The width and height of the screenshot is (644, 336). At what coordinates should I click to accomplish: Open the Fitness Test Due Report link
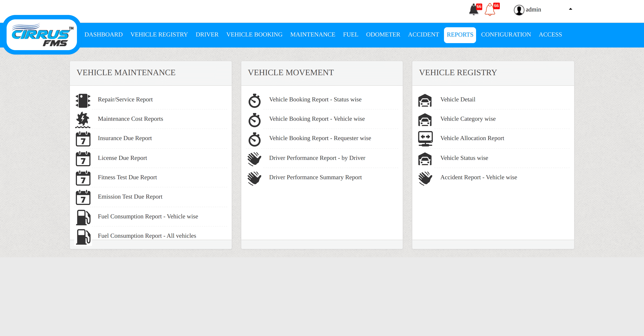127,177
